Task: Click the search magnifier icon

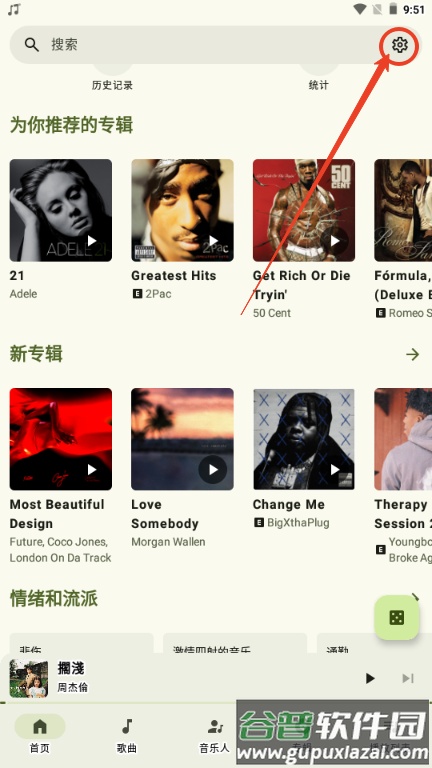Action: click(32, 45)
